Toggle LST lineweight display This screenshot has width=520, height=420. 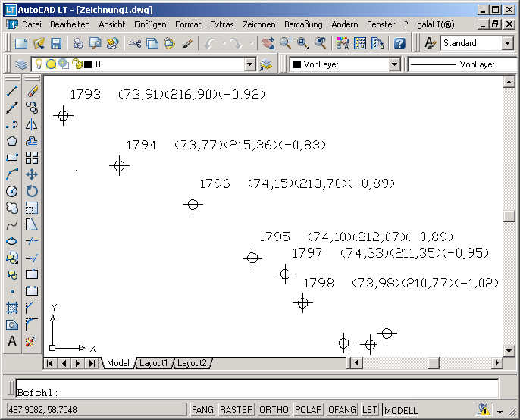pyautogui.click(x=369, y=410)
